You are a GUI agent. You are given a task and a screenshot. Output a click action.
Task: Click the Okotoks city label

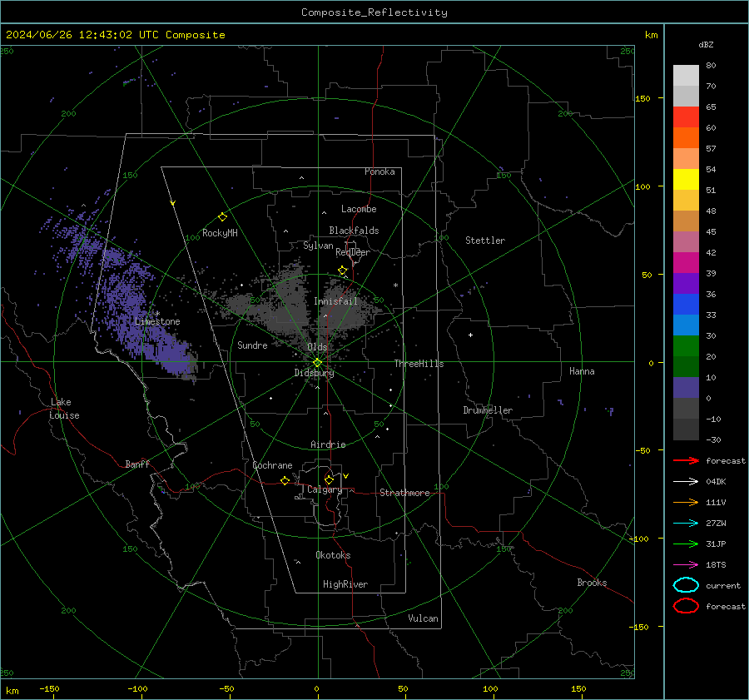(x=333, y=555)
